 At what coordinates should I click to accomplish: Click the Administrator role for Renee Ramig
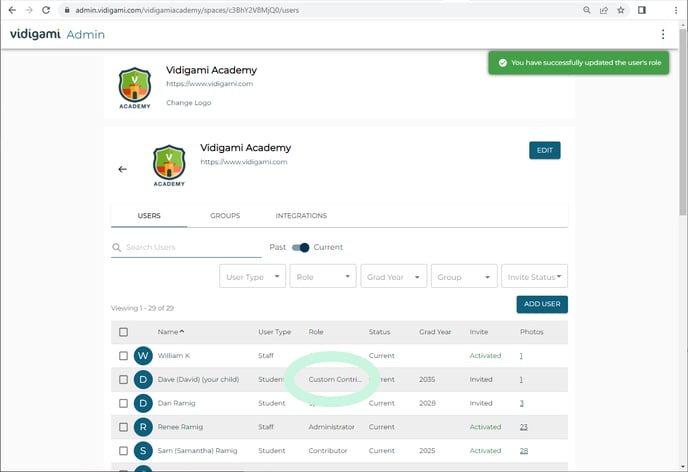[331, 427]
